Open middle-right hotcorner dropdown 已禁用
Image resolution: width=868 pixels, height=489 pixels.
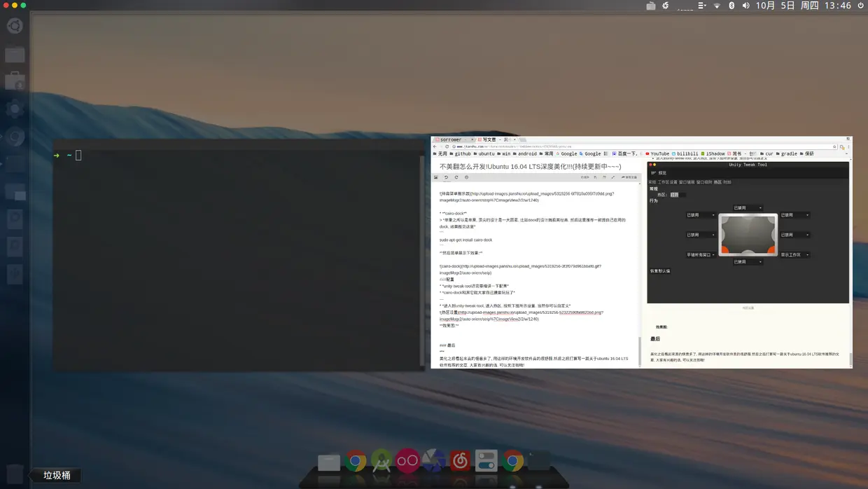[795, 235]
